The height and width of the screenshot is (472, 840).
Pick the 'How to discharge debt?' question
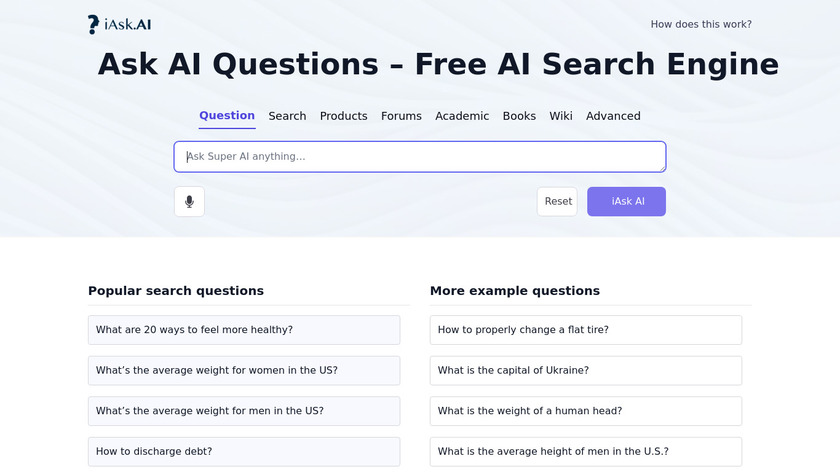click(x=244, y=451)
